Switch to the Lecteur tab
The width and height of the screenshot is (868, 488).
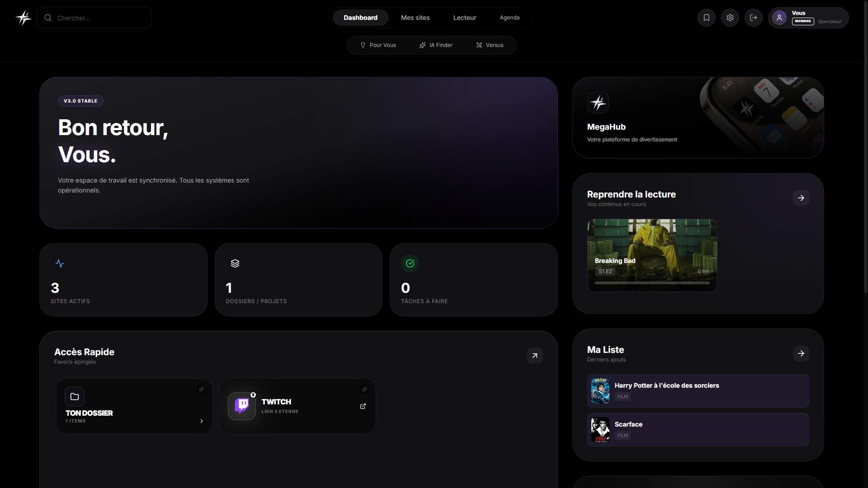(465, 18)
